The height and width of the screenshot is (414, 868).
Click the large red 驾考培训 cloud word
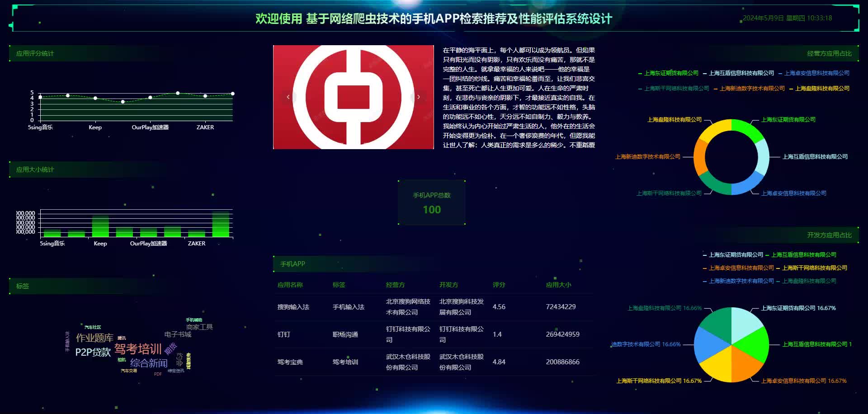click(x=138, y=349)
